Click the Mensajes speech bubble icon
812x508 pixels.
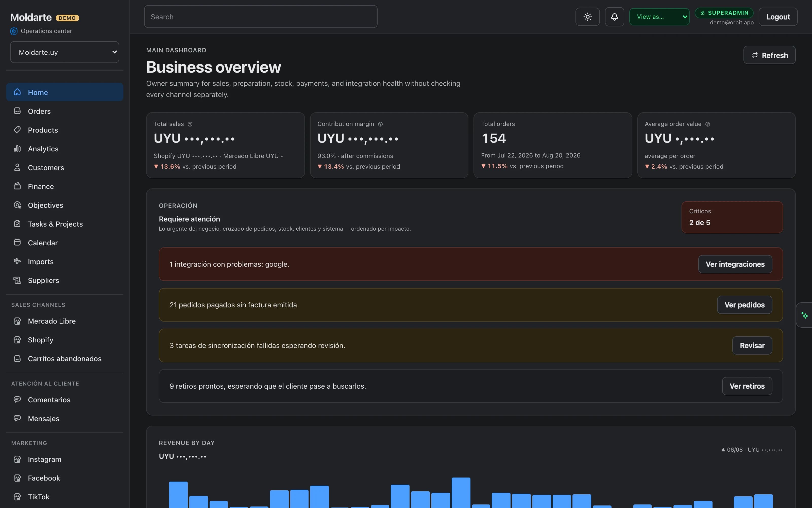tap(17, 418)
